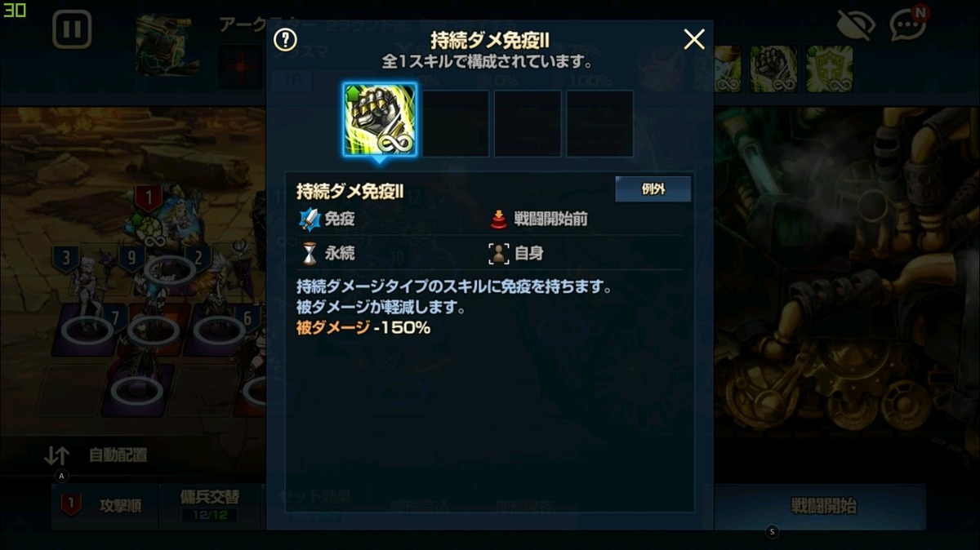
Task: Open 傭兵交替 mercenary swap 12/12
Action: click(x=210, y=506)
